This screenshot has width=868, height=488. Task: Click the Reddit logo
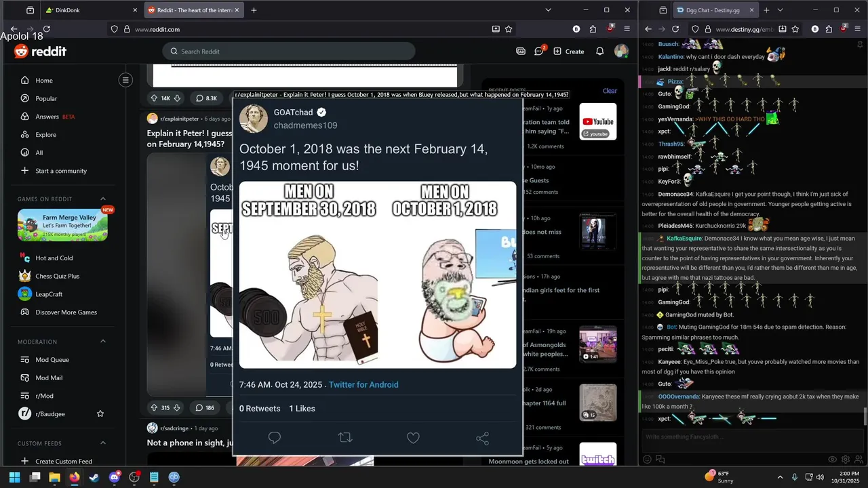coord(41,52)
